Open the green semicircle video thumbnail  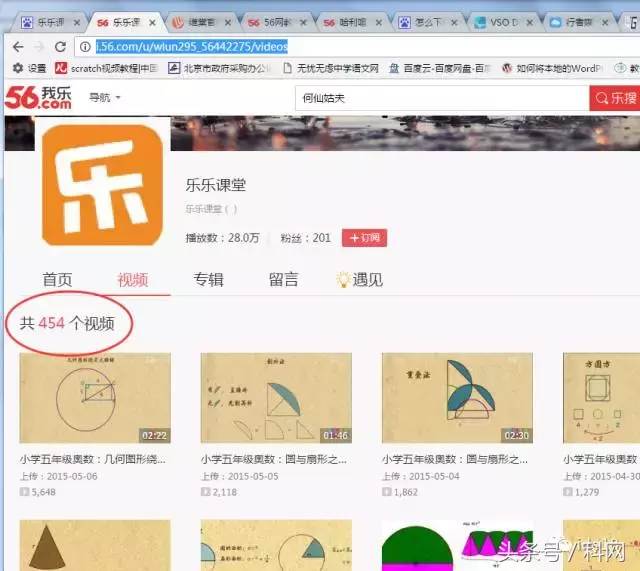pyautogui.click(x=457, y=545)
